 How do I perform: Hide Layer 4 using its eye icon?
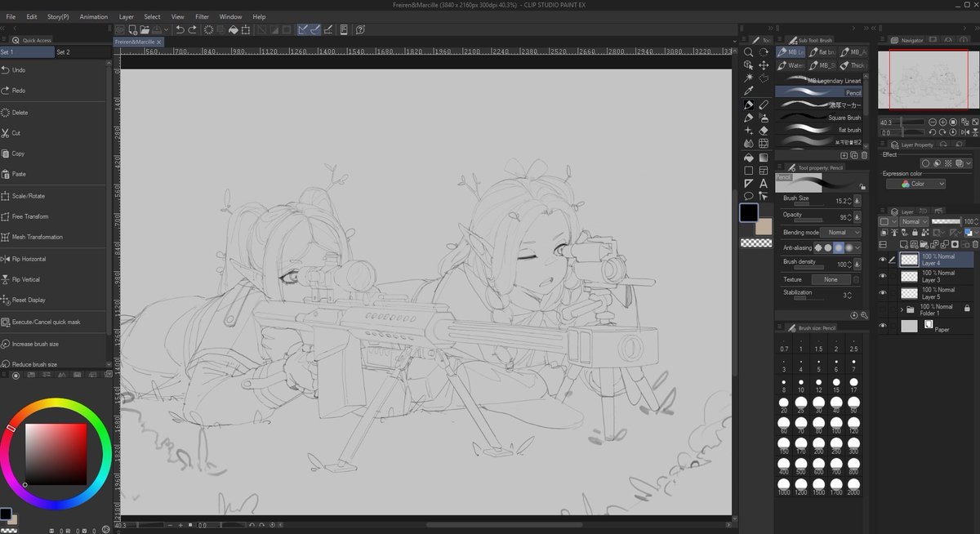883,260
